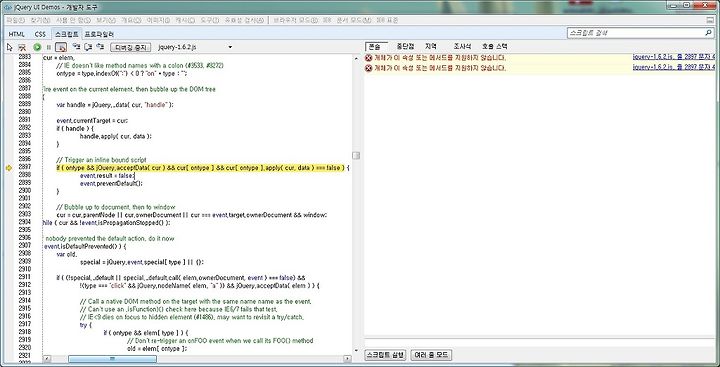This screenshot has height=367, width=720.
Task: Open the 파일 menu
Action: tap(15, 20)
